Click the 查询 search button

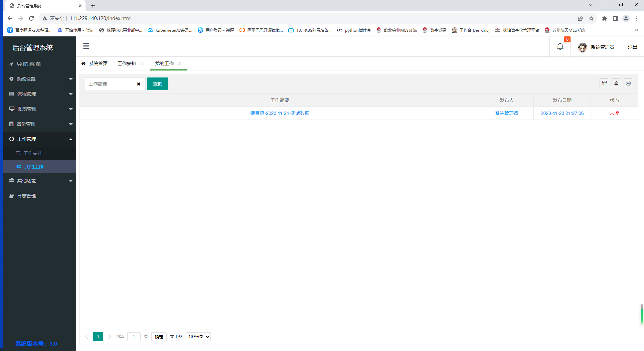157,84
